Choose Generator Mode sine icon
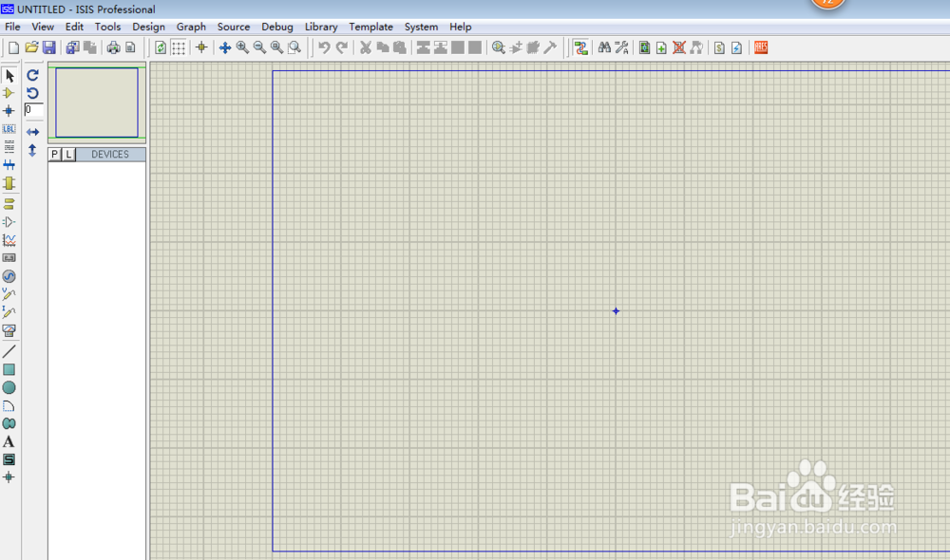Viewport: 950px width, 560px height. (9, 276)
